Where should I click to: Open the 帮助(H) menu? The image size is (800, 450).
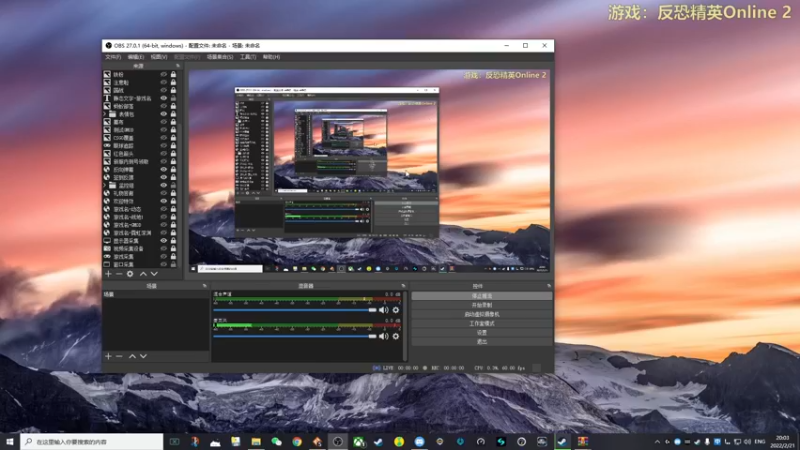[x=271, y=57]
